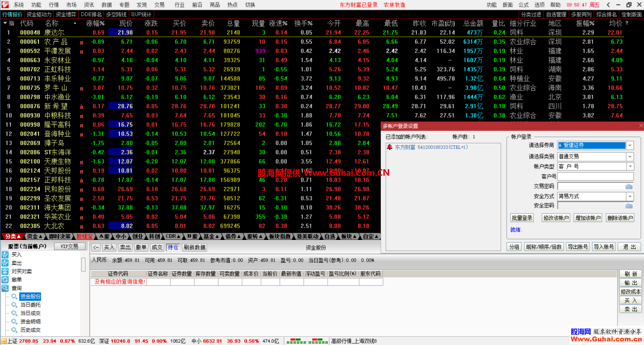This screenshot has width=644, height=345.
Task: Click magnifier icon beside 资金明细
Action: coord(14,322)
